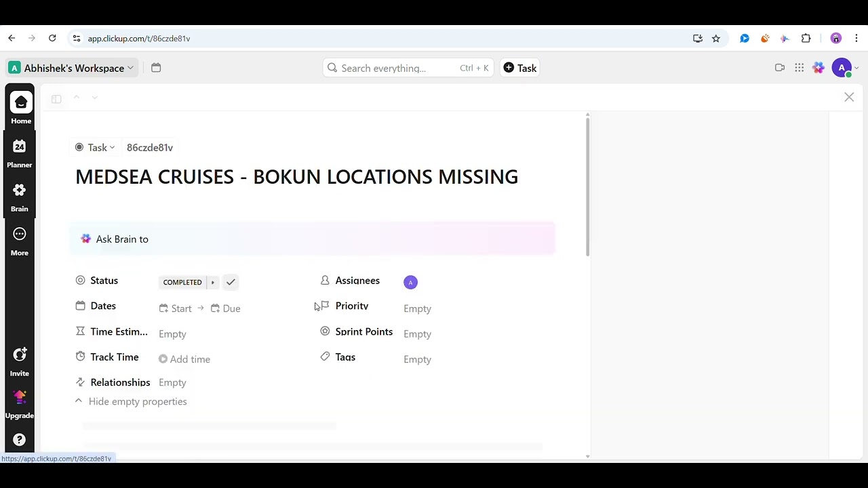Click the Status label
This screenshot has width=868, height=488.
pos(104,281)
